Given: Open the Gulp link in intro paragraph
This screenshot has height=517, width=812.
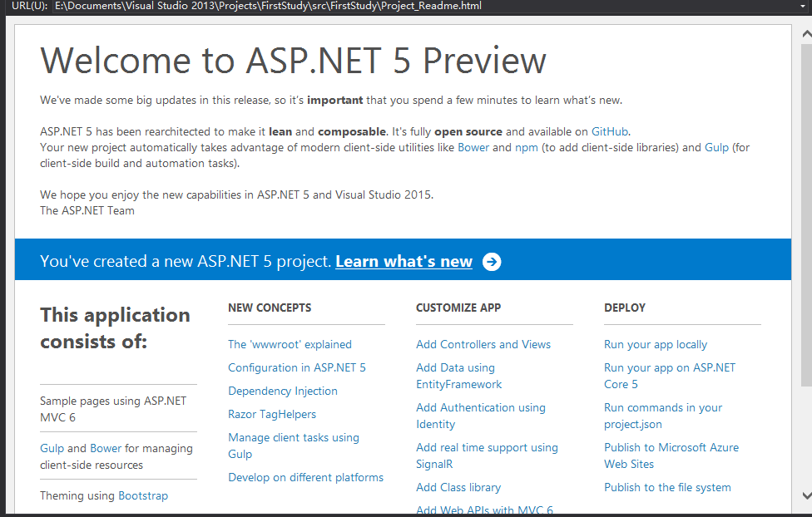Looking at the screenshot, I should 716,147.
